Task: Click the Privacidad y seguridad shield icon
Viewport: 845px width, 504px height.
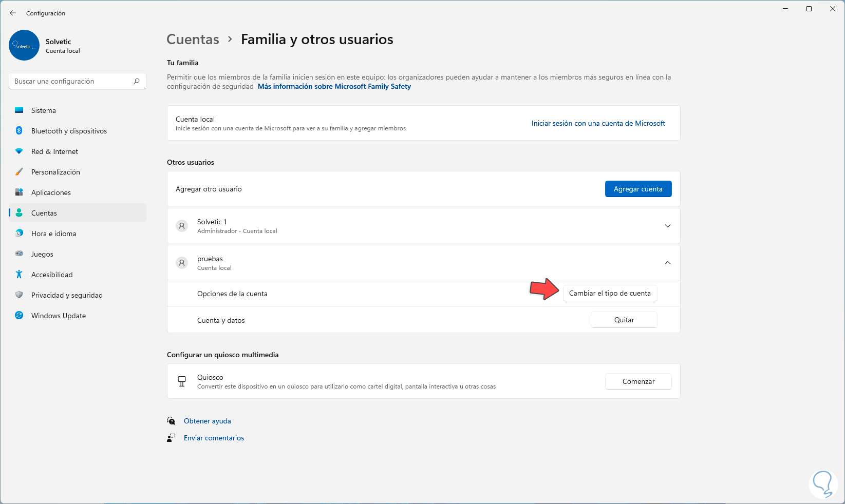Action: [x=19, y=295]
